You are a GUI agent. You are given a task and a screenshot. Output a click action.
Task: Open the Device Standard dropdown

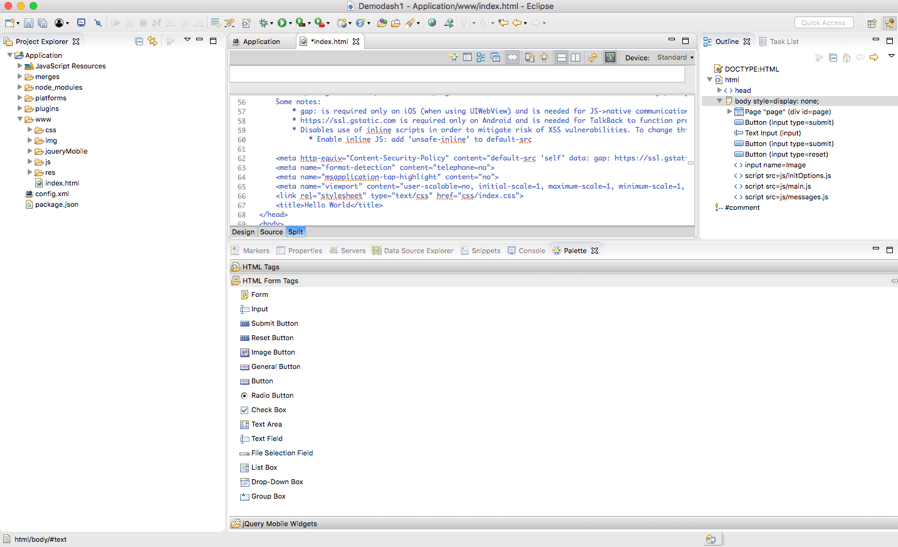click(675, 58)
